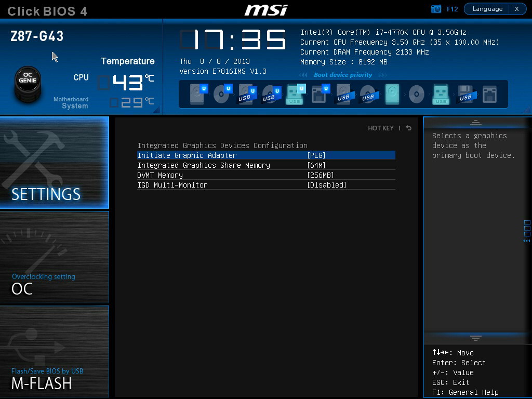The image size is (532, 399).
Task: Select the highlighted legacy hard disk boot device
Action: [x=392, y=94]
